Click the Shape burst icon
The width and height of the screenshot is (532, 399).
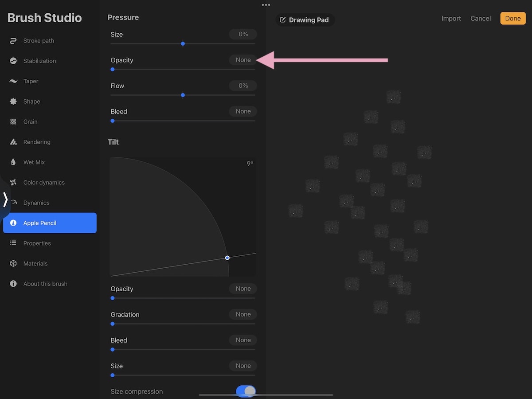pos(13,102)
